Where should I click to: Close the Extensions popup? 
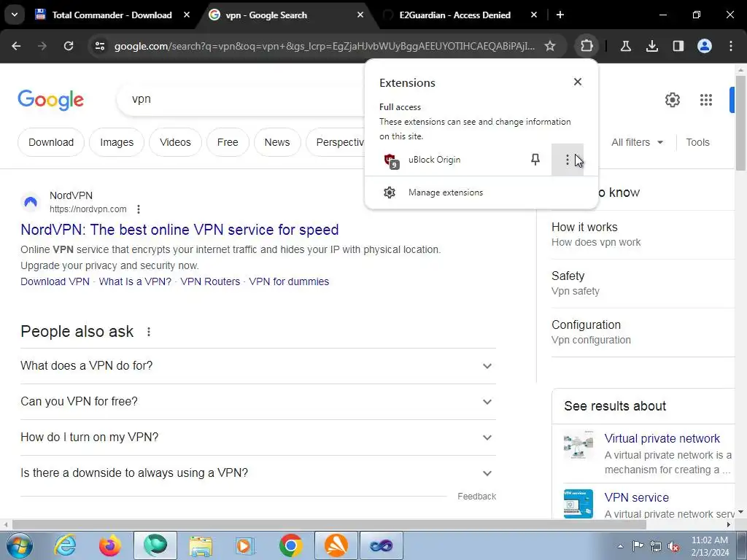pyautogui.click(x=578, y=82)
